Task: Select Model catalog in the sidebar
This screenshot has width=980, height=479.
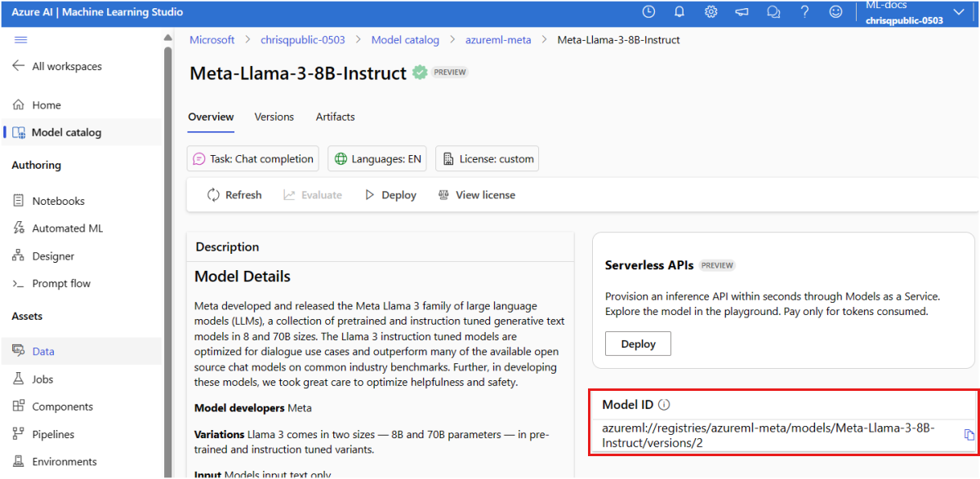Action: tap(82, 132)
